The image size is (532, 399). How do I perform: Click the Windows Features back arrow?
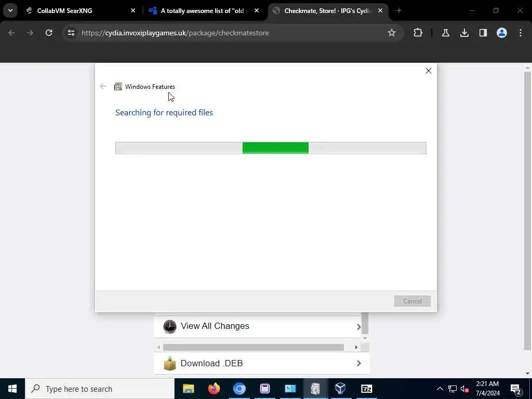103,87
